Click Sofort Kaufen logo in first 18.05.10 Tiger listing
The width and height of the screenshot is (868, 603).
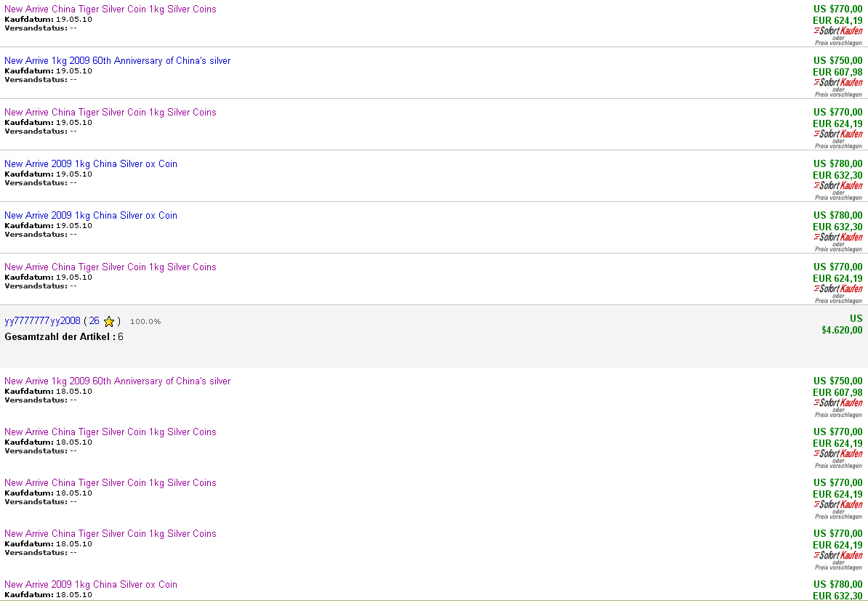838,453
